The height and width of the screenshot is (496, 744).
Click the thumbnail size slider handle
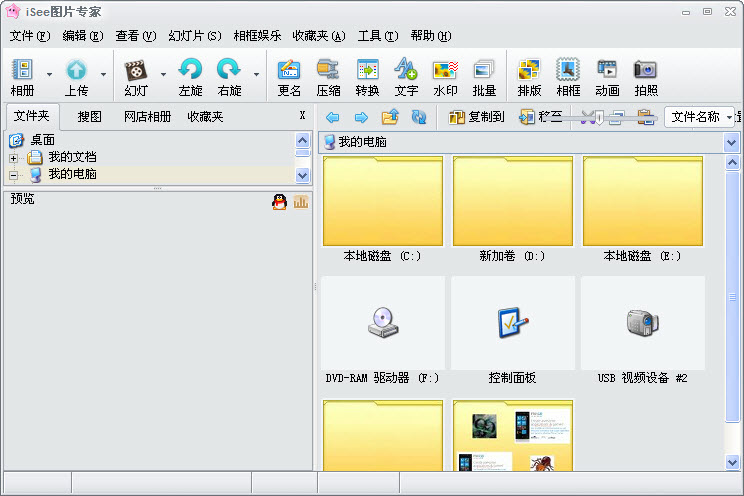coord(599,118)
